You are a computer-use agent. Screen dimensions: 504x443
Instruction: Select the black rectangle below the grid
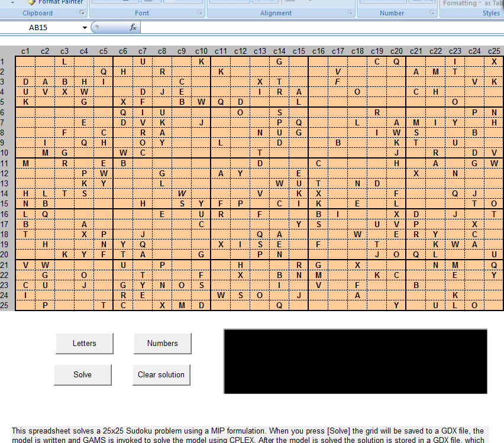tap(355, 361)
